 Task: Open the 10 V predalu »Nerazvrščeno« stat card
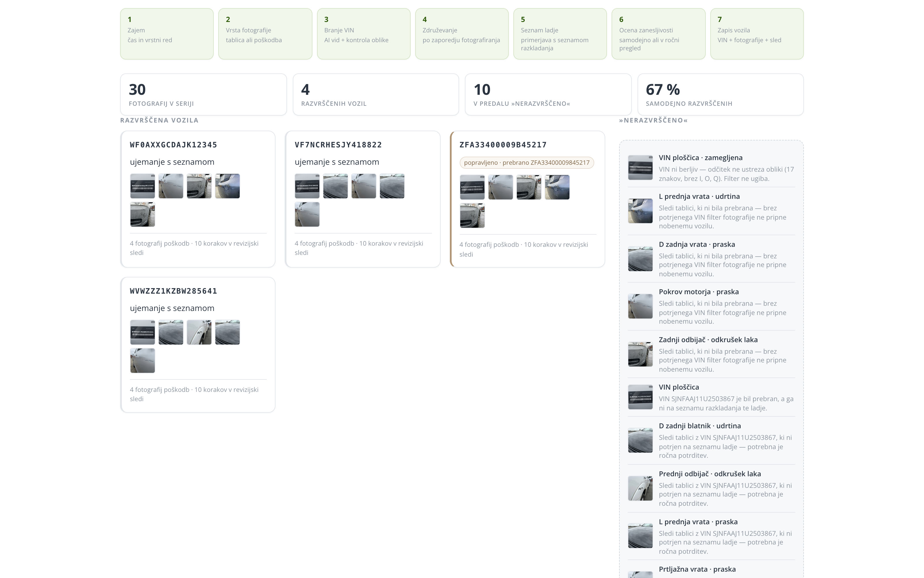tap(548, 95)
